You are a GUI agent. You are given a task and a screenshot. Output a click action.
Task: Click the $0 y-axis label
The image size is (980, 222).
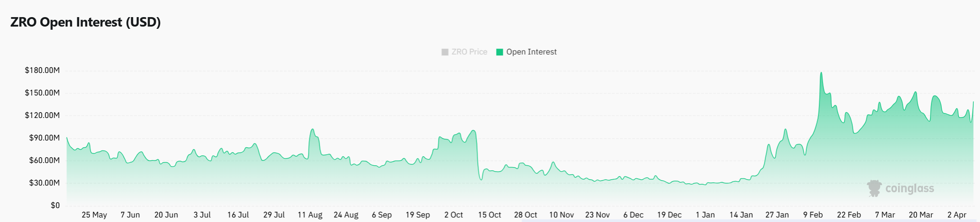(55, 205)
